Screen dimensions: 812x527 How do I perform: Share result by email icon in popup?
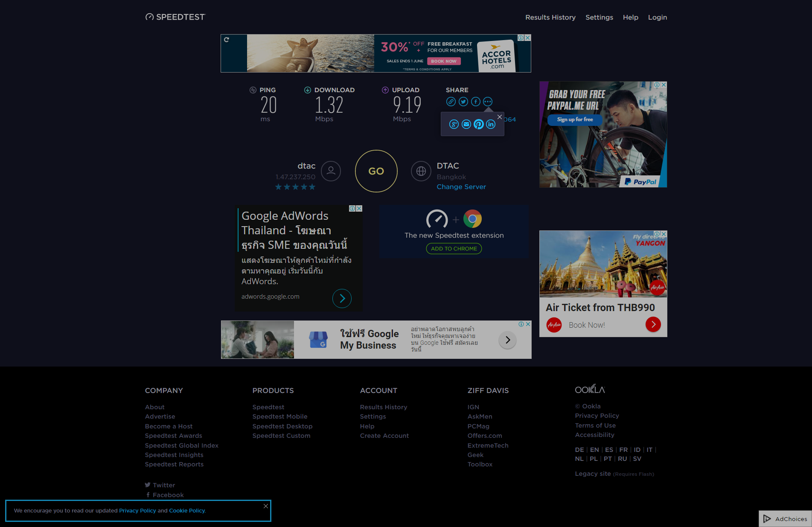[x=466, y=124]
